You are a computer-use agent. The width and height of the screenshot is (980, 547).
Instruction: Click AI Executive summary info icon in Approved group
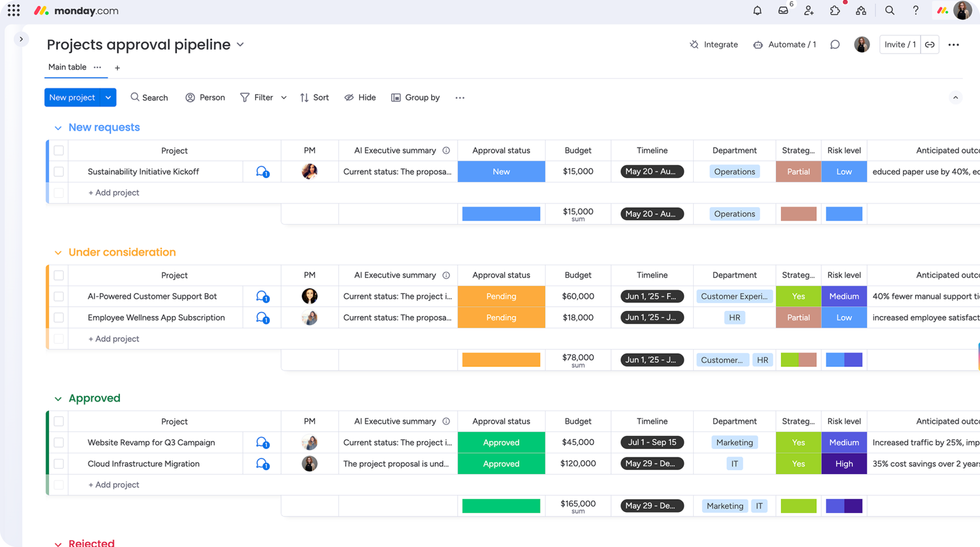coord(446,422)
